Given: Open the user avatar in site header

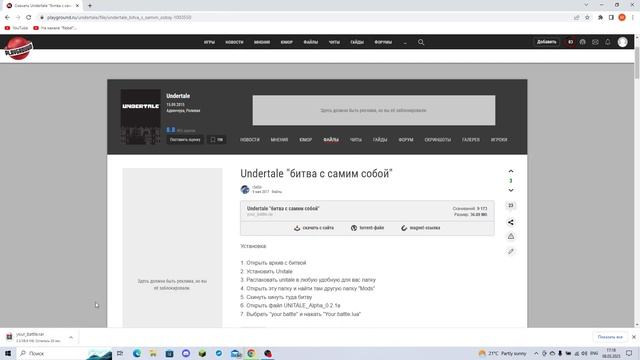Looking at the screenshot, I should 622,42.
